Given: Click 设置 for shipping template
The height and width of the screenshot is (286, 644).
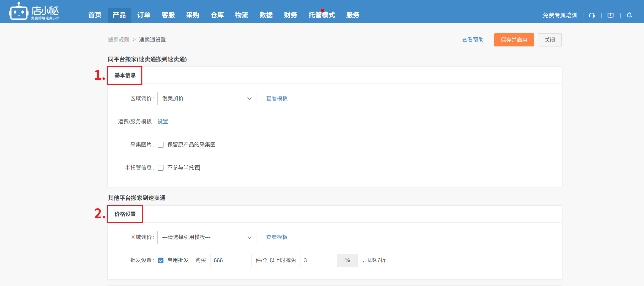Looking at the screenshot, I should pos(163,121).
